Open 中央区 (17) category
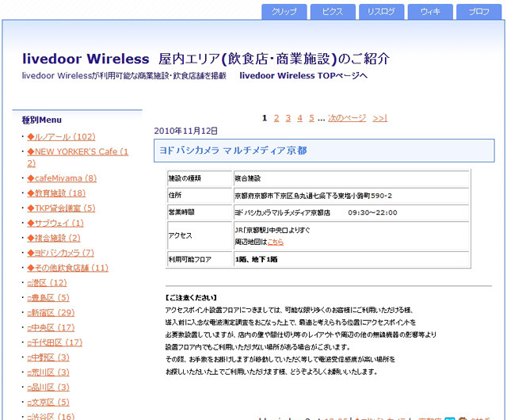 point(51,328)
